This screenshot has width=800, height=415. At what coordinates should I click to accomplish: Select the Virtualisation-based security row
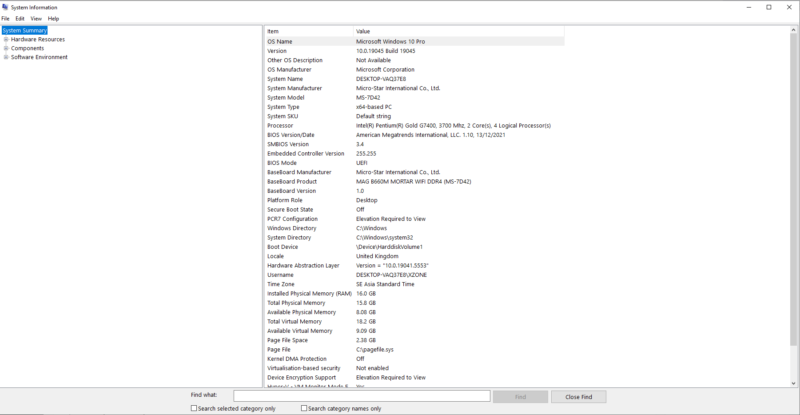pos(414,368)
